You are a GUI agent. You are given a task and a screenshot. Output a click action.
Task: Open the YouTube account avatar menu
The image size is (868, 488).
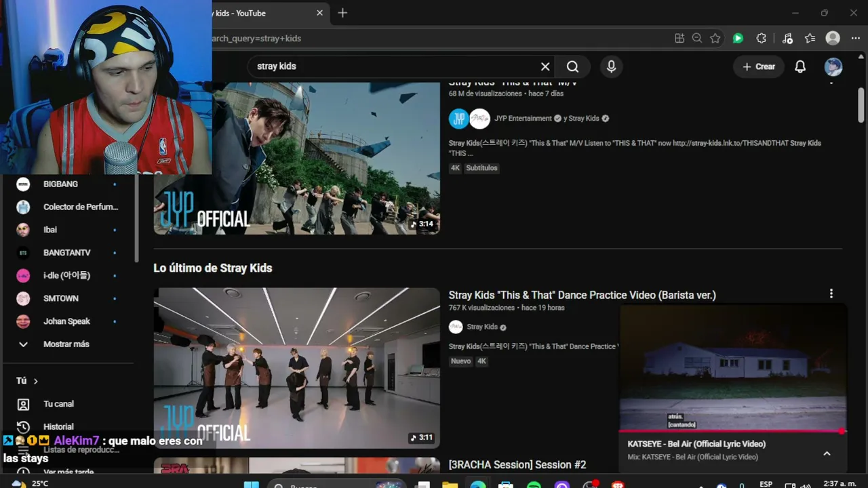tap(833, 66)
